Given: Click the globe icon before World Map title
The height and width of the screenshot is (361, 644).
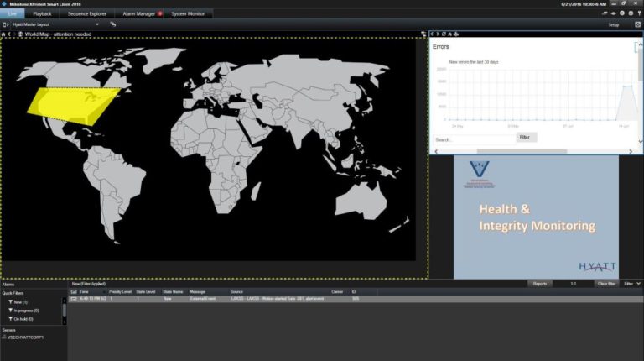Looking at the screenshot, I should [20, 34].
